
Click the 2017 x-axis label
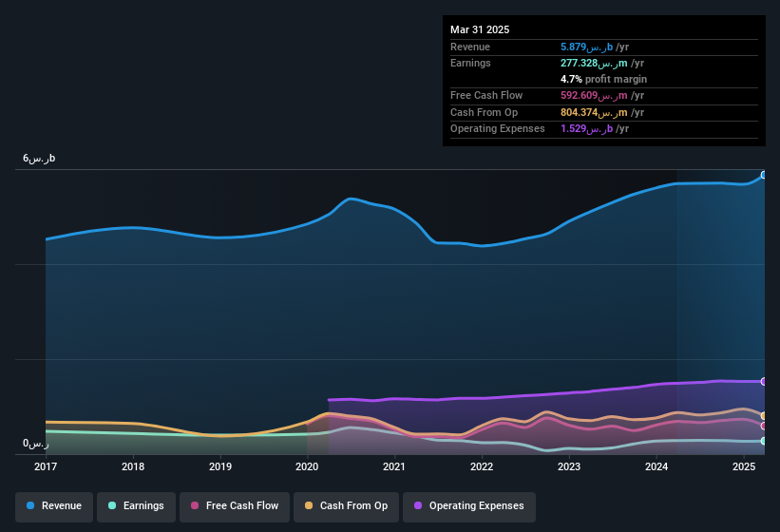pyautogui.click(x=46, y=466)
